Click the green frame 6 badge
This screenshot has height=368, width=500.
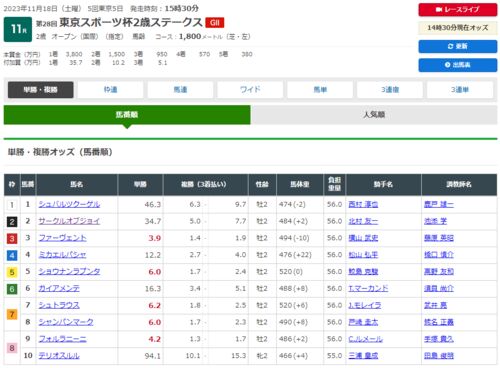(x=12, y=289)
